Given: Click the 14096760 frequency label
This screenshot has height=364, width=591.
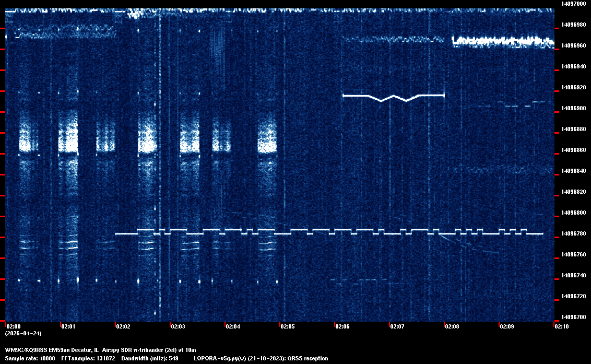Looking at the screenshot, I should (573, 254).
